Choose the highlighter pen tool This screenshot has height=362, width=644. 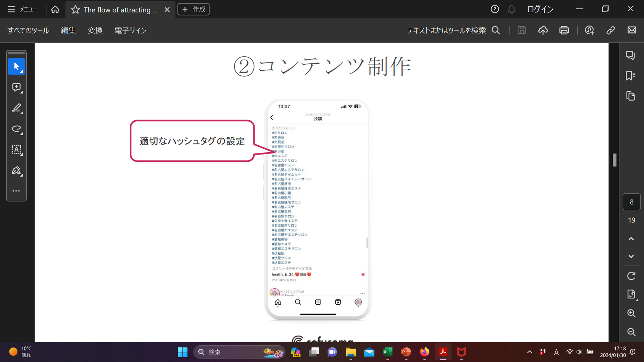point(16,108)
